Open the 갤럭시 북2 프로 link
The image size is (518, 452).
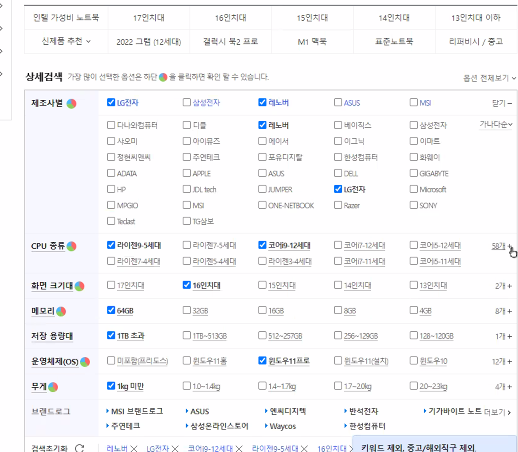[230, 41]
